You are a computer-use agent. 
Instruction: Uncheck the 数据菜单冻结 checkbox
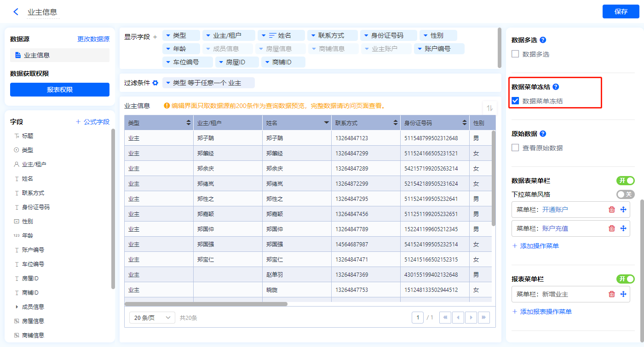coord(516,101)
